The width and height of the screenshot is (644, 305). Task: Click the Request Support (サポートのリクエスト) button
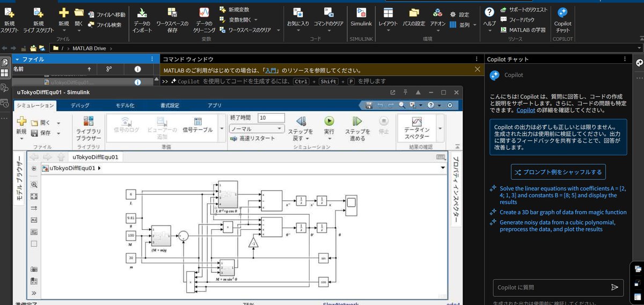[x=523, y=10]
